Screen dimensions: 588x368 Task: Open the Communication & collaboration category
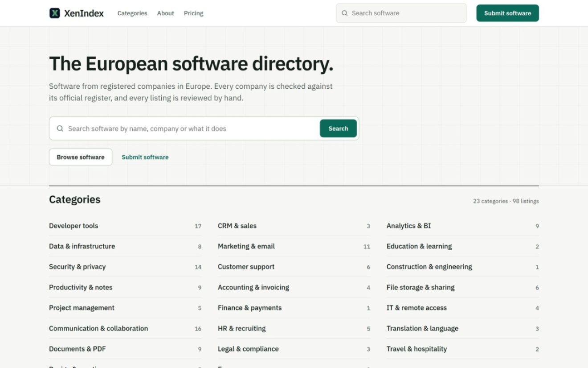125,328
